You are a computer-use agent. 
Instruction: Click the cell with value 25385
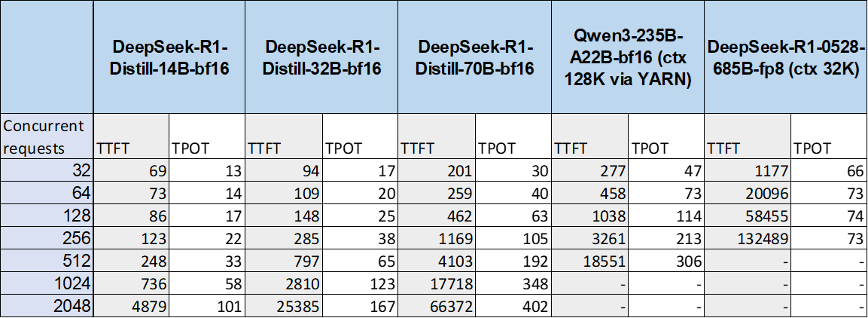pos(284,307)
